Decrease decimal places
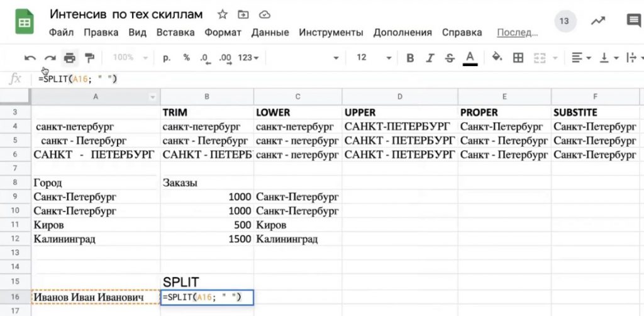 pos(205,59)
